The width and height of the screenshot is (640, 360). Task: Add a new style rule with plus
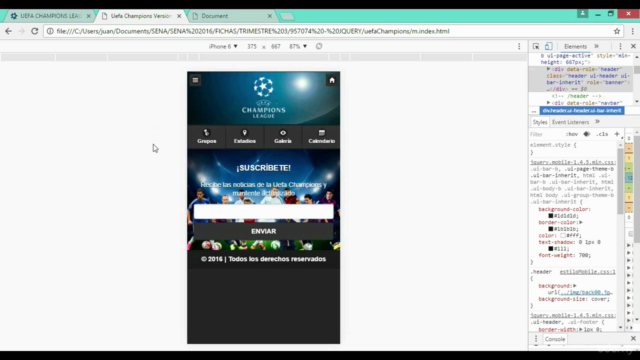click(617, 134)
